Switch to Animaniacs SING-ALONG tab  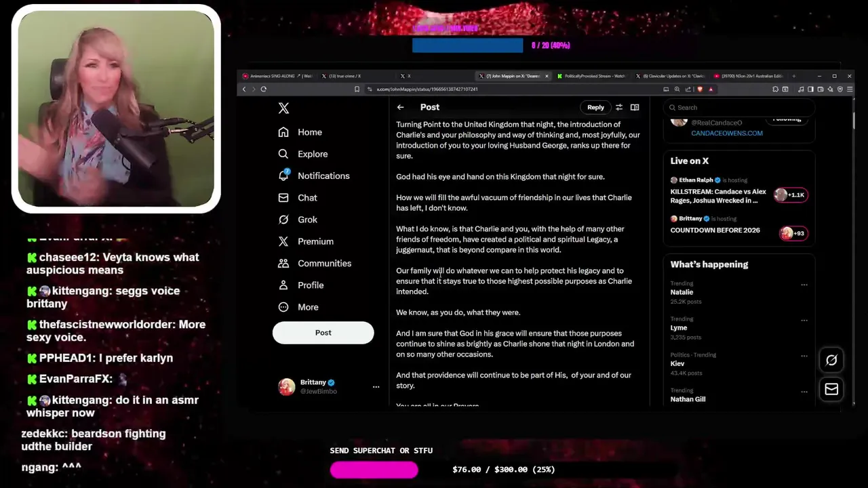click(x=277, y=76)
